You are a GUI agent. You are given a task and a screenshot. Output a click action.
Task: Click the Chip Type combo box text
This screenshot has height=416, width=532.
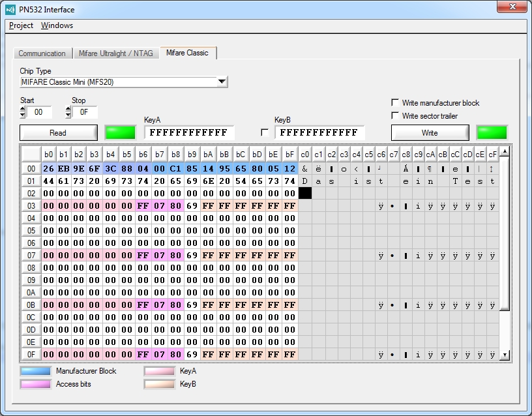119,82
